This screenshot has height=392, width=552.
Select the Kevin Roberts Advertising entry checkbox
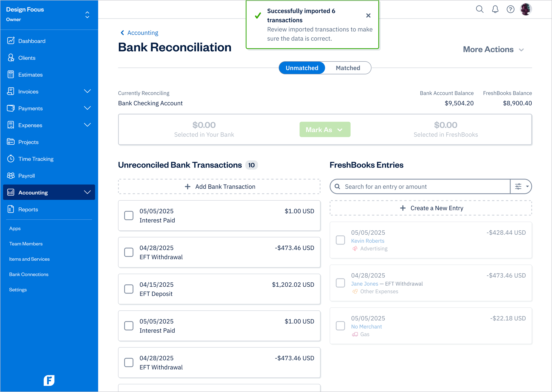340,240
